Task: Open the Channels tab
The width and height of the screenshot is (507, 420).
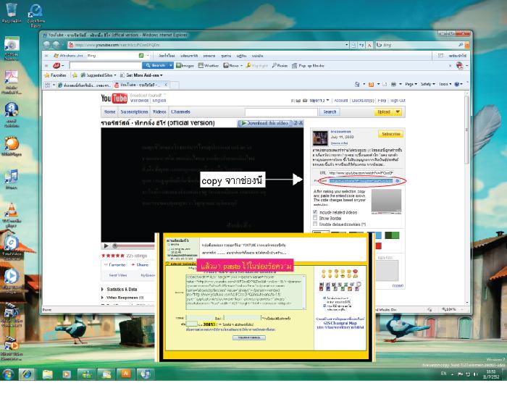Action: (x=180, y=112)
